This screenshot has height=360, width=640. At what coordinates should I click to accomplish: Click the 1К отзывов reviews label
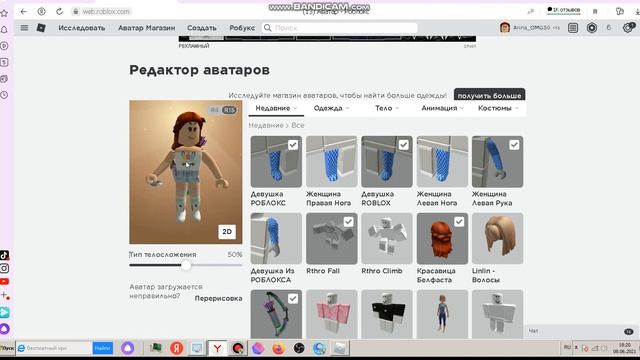[x=564, y=10]
